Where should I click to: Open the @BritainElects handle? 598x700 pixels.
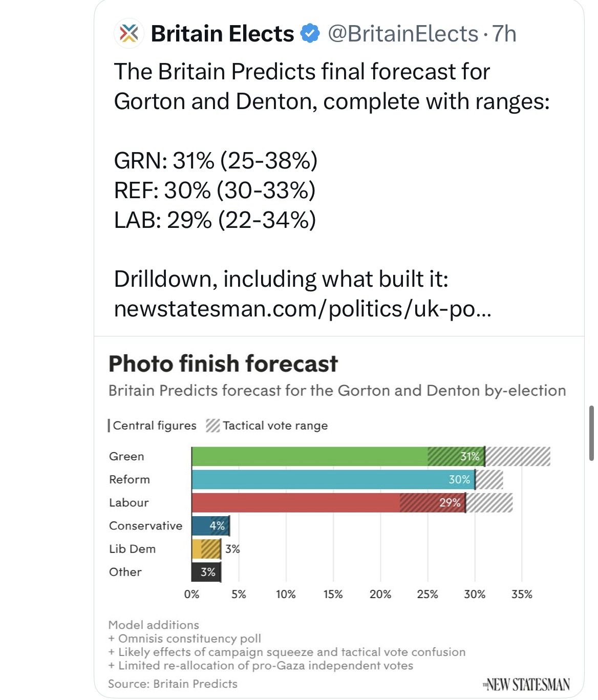(402, 34)
